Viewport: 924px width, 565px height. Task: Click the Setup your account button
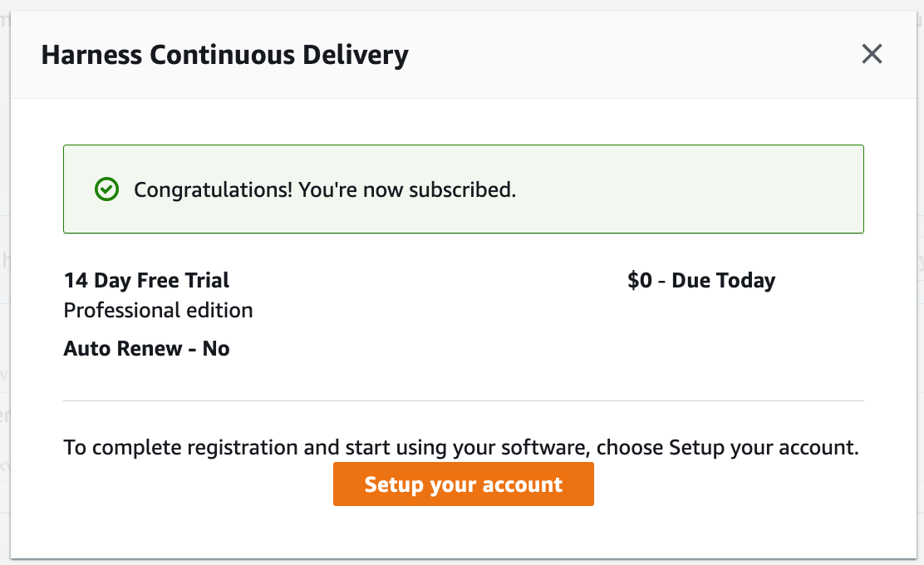(463, 484)
